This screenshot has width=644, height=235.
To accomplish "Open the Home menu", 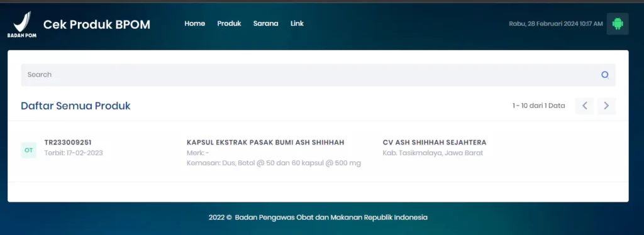I will [195, 23].
